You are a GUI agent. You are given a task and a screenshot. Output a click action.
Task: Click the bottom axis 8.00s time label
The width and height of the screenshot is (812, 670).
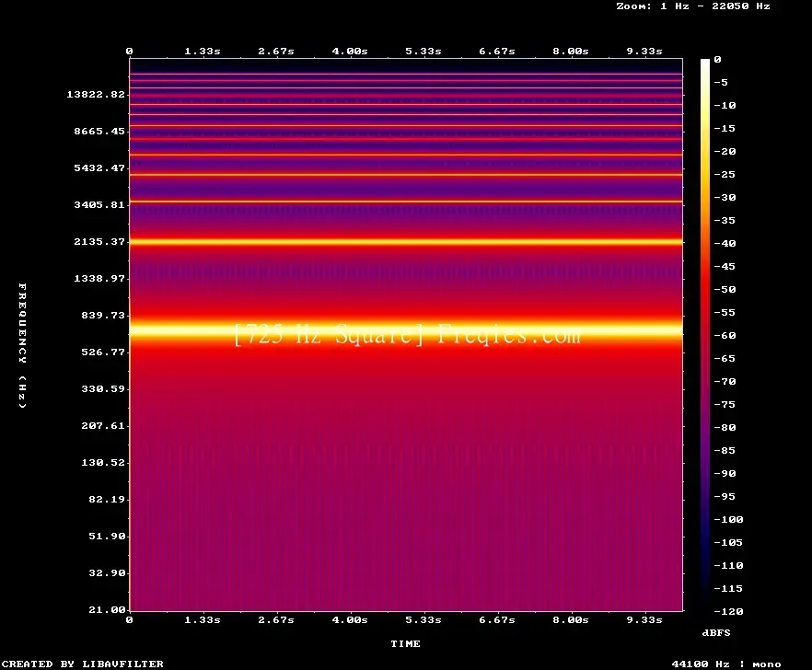(571, 619)
